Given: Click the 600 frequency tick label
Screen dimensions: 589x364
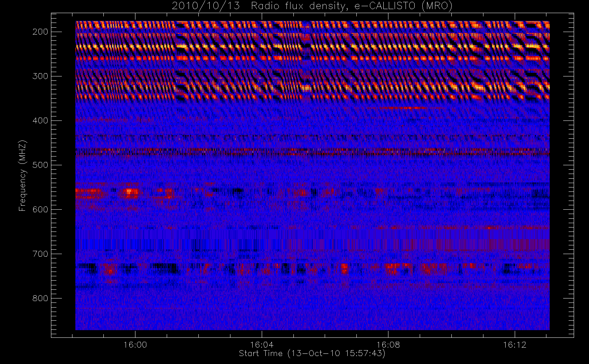Looking at the screenshot, I should coord(40,210).
